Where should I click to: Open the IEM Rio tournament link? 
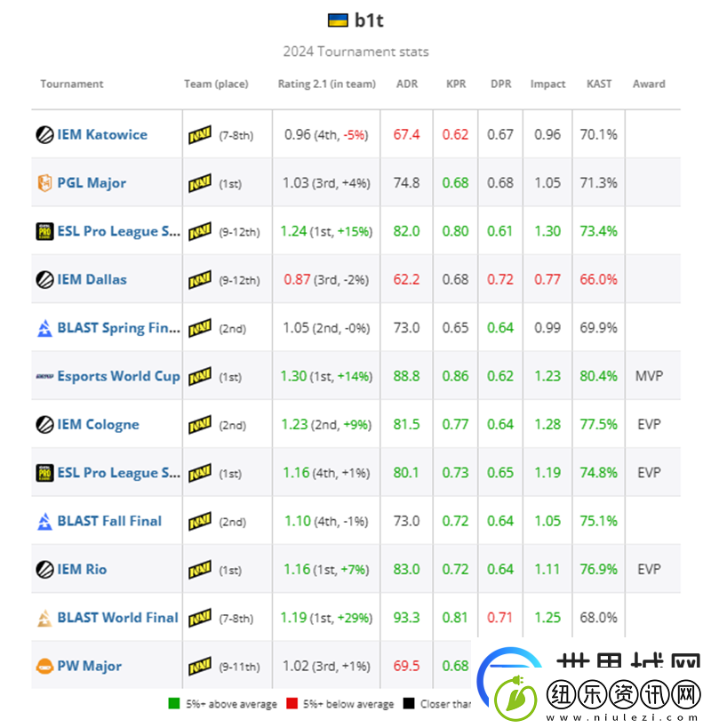pyautogui.click(x=82, y=569)
